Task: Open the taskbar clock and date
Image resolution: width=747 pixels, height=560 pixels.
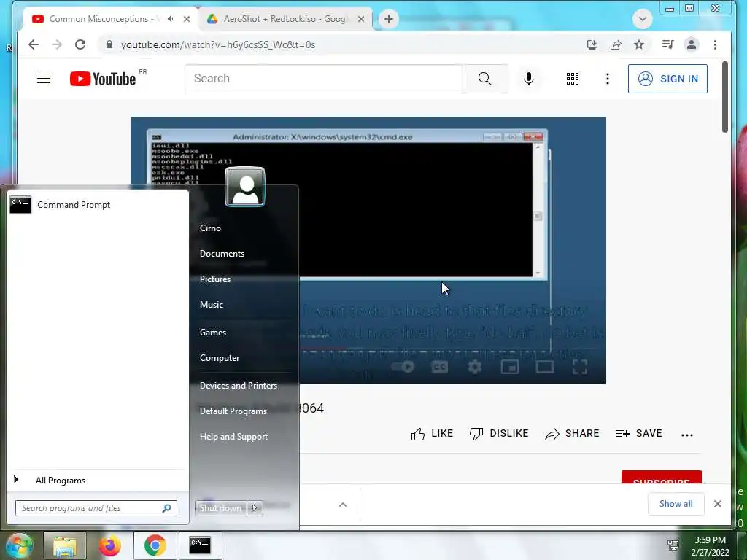Action: (x=710, y=546)
